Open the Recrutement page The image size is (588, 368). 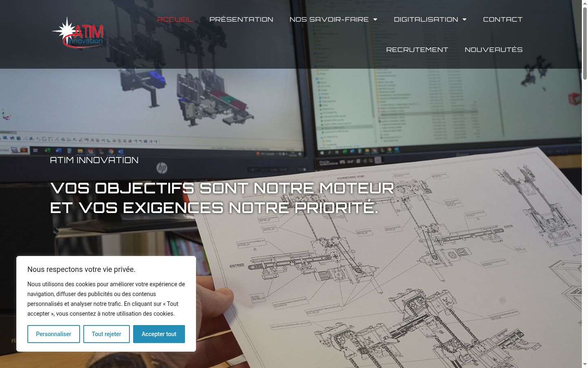click(x=417, y=49)
